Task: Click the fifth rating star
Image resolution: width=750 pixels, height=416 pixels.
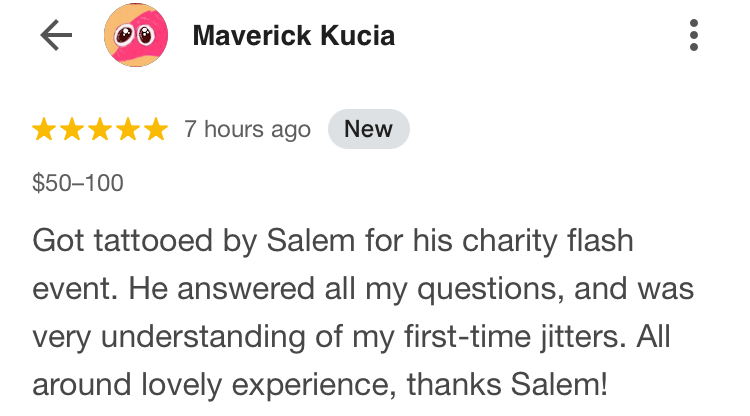Action: click(156, 129)
